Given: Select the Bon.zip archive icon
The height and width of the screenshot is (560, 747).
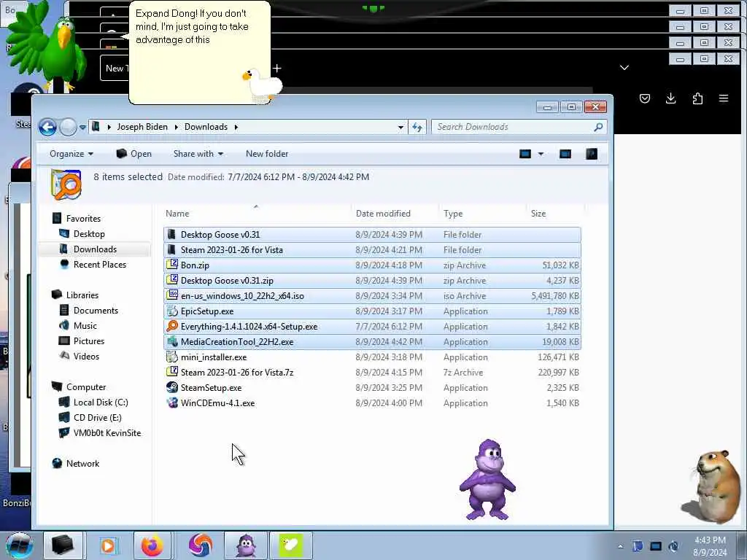Looking at the screenshot, I should [x=172, y=265].
